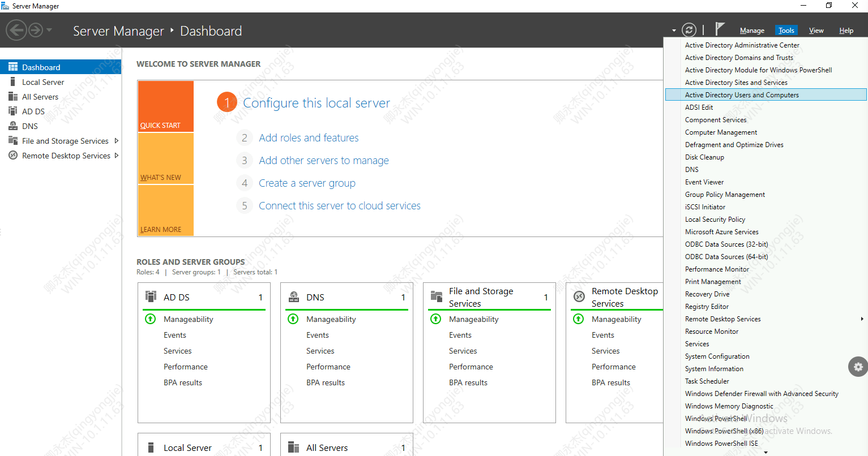The image size is (868, 456).
Task: Refresh the Server Manager dashboard
Action: 689,30
